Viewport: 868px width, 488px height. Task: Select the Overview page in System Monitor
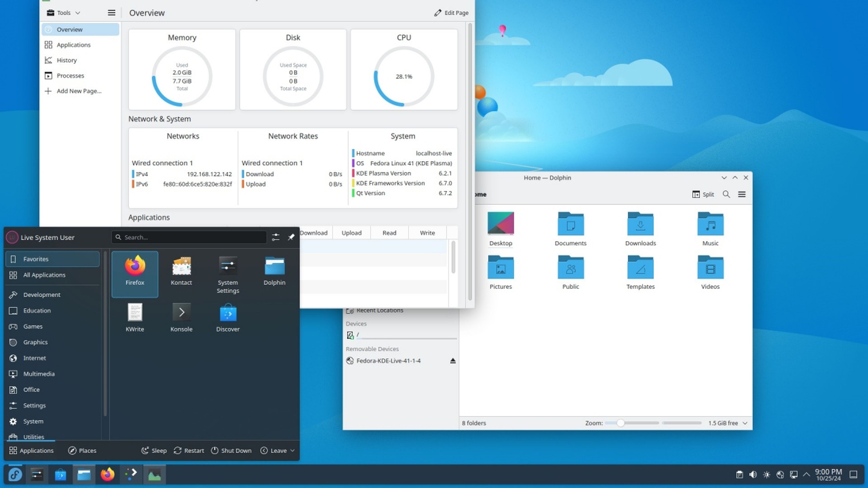pyautogui.click(x=80, y=29)
